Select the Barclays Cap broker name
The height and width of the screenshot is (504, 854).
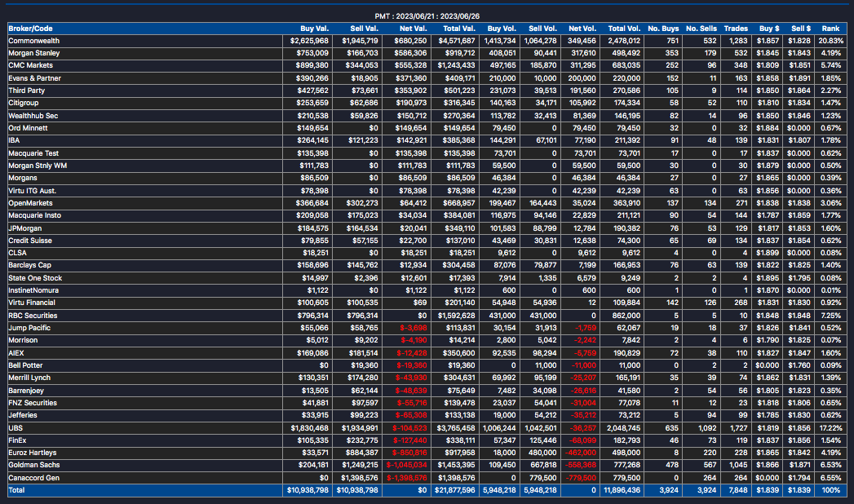pos(29,265)
